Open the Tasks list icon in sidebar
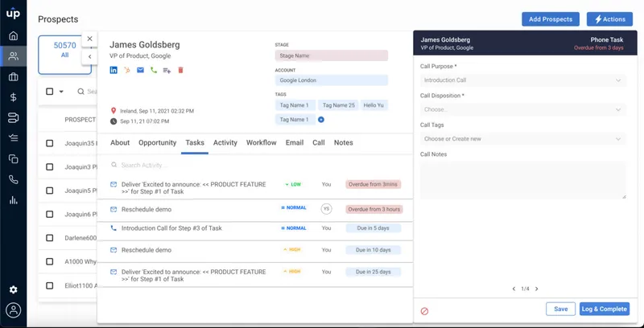Screen dimensions: 644x328 point(14,138)
